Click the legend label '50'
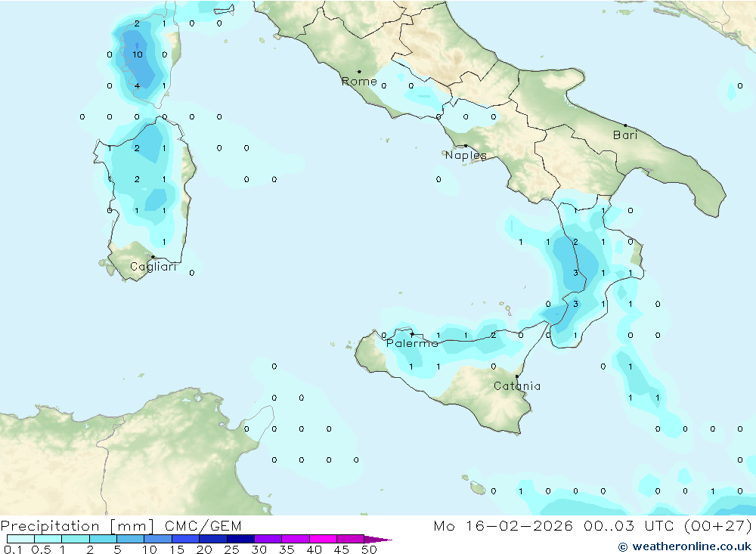The image size is (756, 554). [369, 549]
